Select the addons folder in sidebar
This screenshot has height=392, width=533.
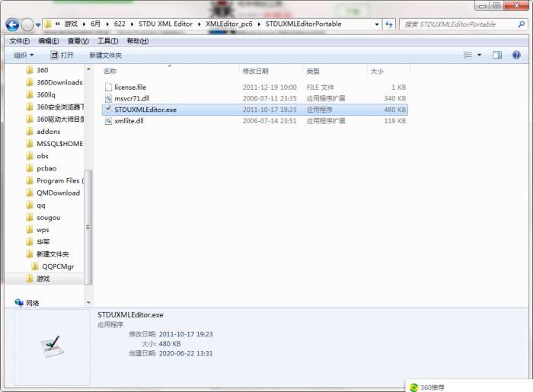pyautogui.click(x=43, y=131)
